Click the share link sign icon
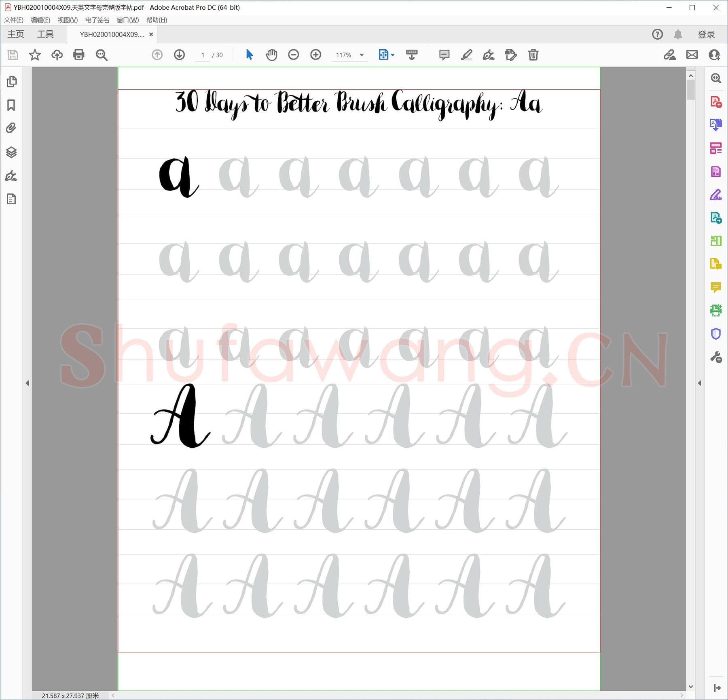 [670, 55]
